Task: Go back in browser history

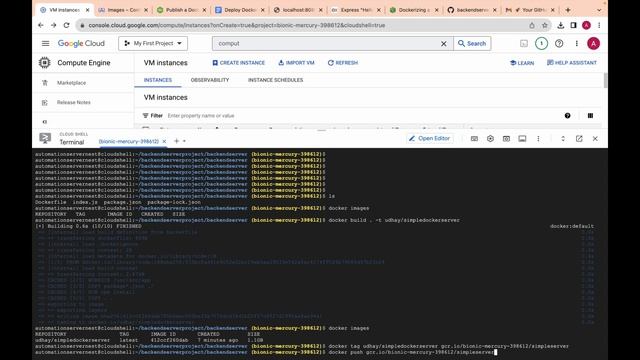Action: pos(41,25)
